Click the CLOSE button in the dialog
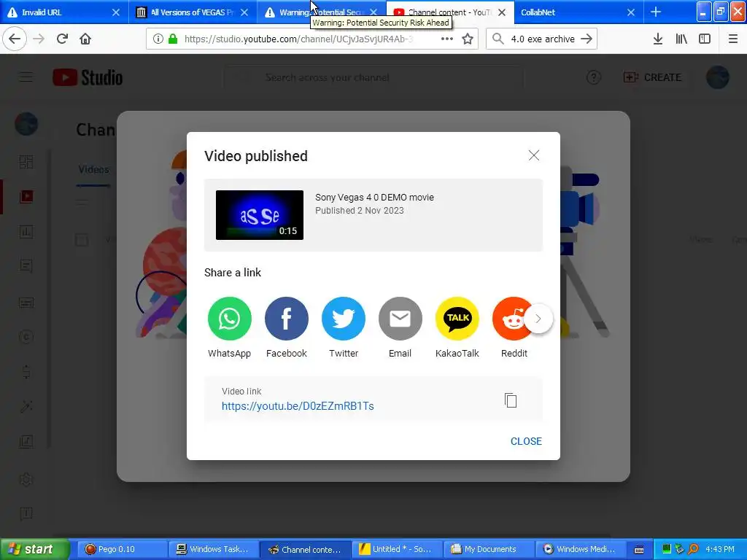The width and height of the screenshot is (747, 560). pos(526,441)
